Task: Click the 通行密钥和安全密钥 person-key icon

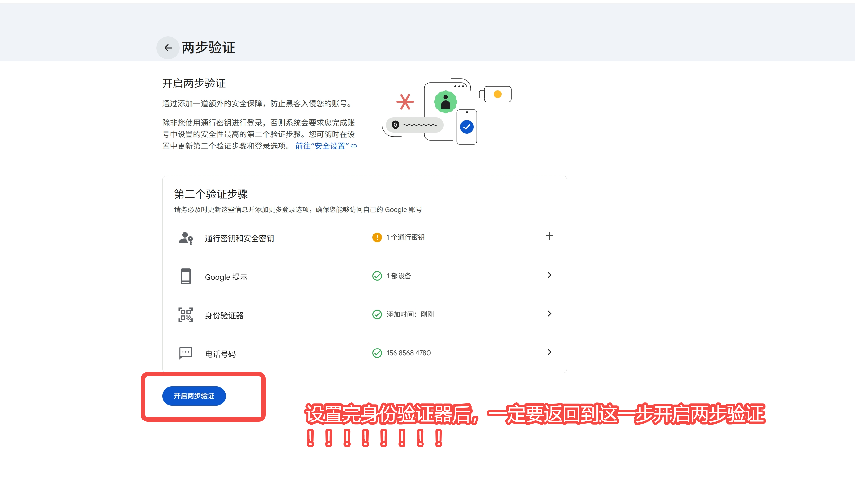Action: click(x=186, y=238)
